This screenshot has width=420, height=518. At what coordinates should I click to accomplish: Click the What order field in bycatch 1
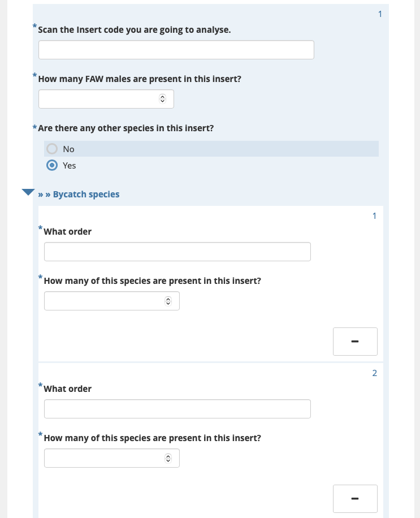pyautogui.click(x=177, y=252)
